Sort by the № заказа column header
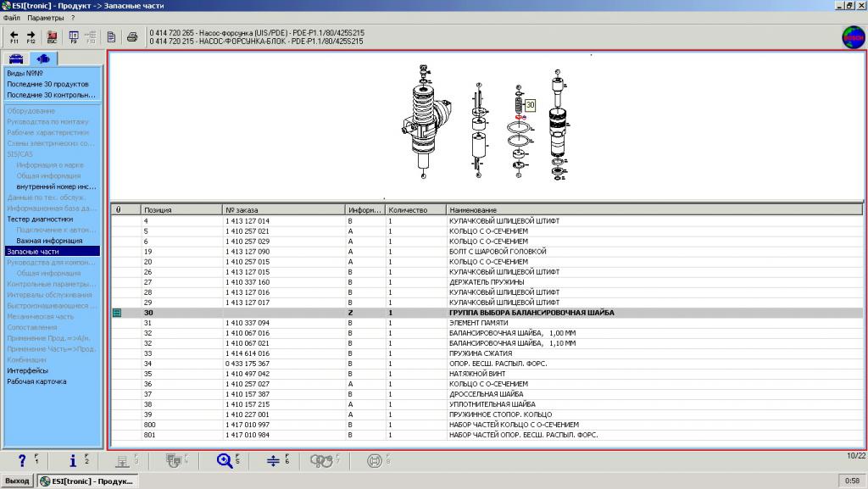The width and height of the screenshot is (868, 489). tap(283, 210)
